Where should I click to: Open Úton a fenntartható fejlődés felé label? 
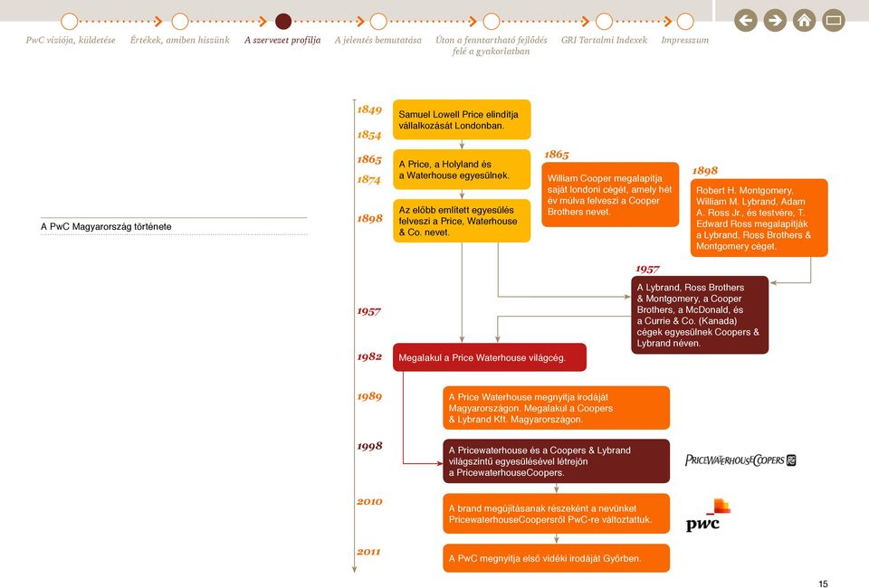point(491,45)
